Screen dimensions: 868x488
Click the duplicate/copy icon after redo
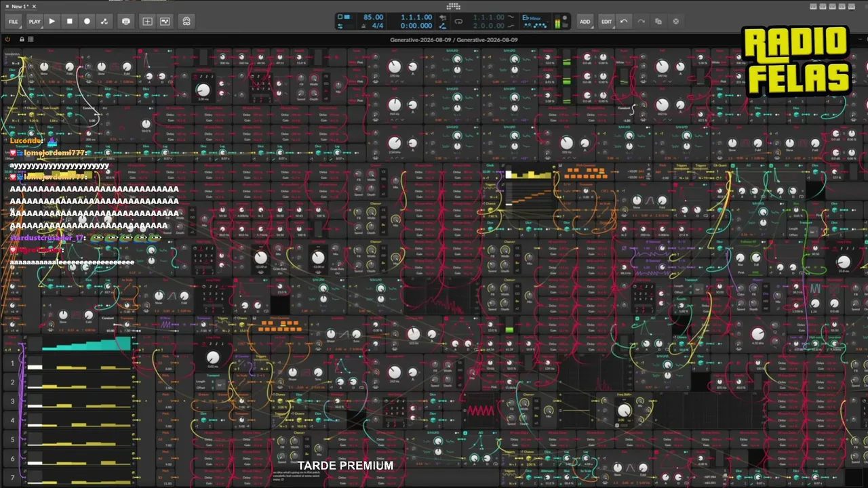pyautogui.click(x=658, y=22)
